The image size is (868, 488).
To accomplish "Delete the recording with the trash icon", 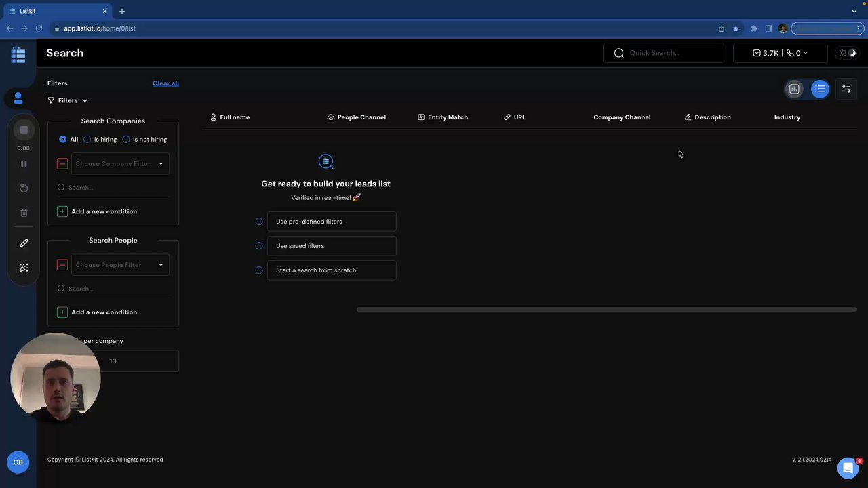I will tap(24, 213).
